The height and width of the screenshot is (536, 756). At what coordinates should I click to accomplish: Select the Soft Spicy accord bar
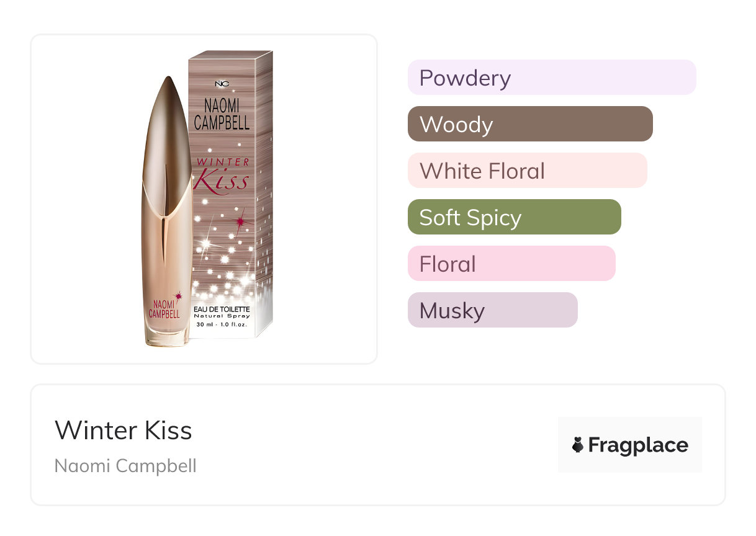pos(514,217)
